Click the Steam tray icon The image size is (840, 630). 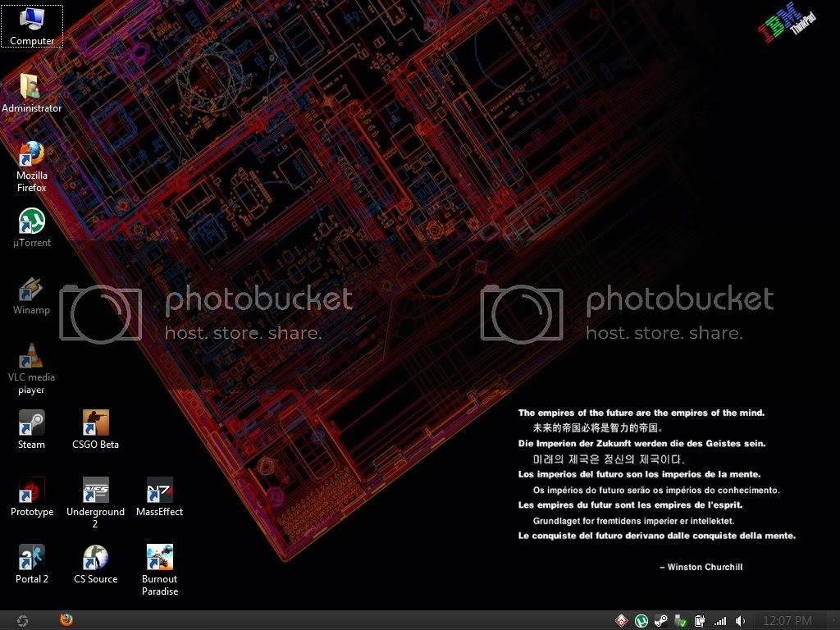[x=661, y=621]
